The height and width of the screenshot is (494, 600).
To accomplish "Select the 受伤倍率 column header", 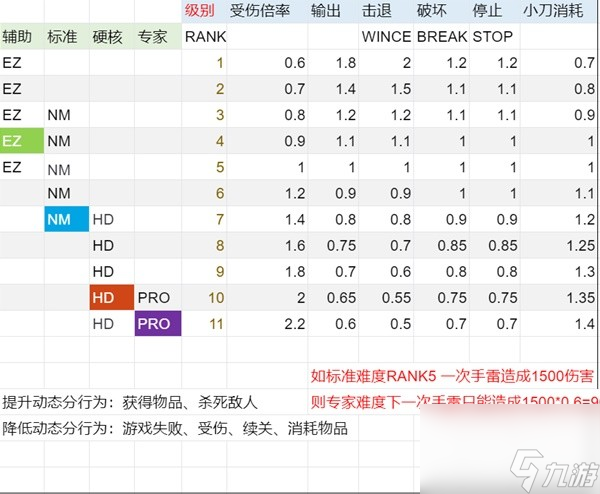I will 267,11.
